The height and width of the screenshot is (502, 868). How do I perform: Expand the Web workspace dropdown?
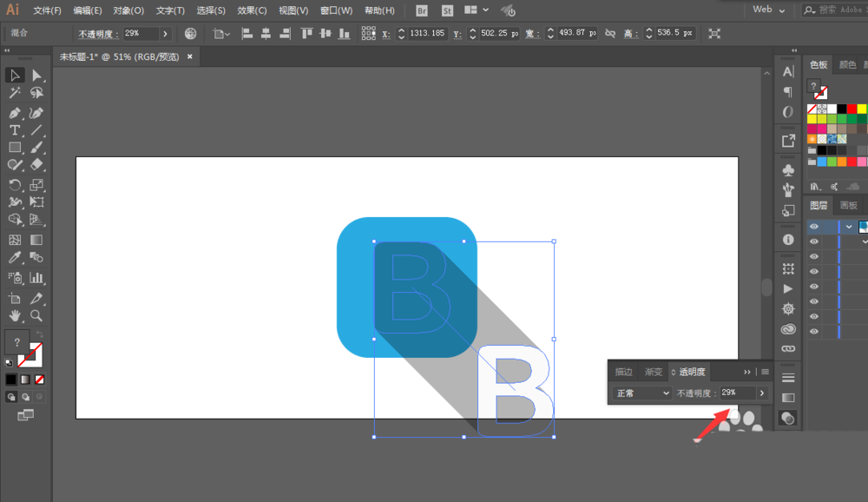[x=769, y=10]
